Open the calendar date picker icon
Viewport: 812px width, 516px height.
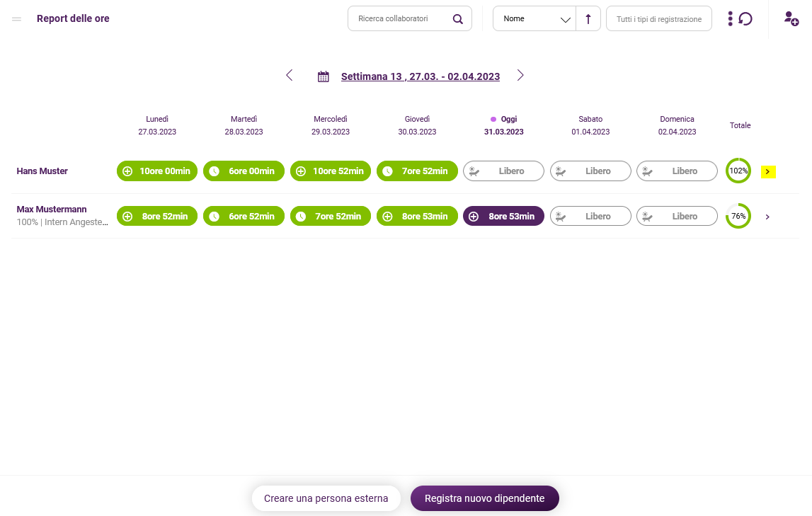point(323,76)
